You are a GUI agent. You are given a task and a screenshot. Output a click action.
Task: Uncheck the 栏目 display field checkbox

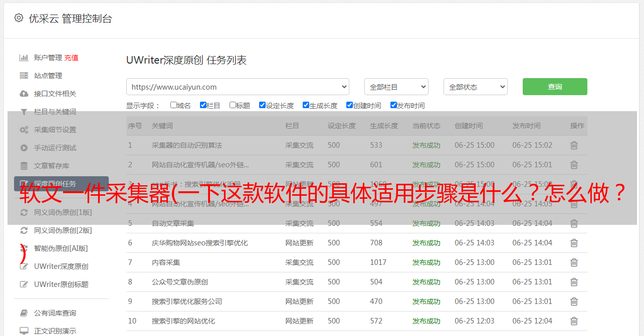tap(203, 105)
